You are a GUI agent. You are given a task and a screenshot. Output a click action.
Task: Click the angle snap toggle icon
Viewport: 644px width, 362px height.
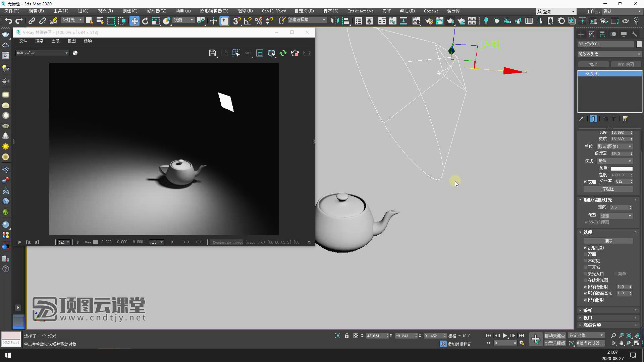coord(248,21)
